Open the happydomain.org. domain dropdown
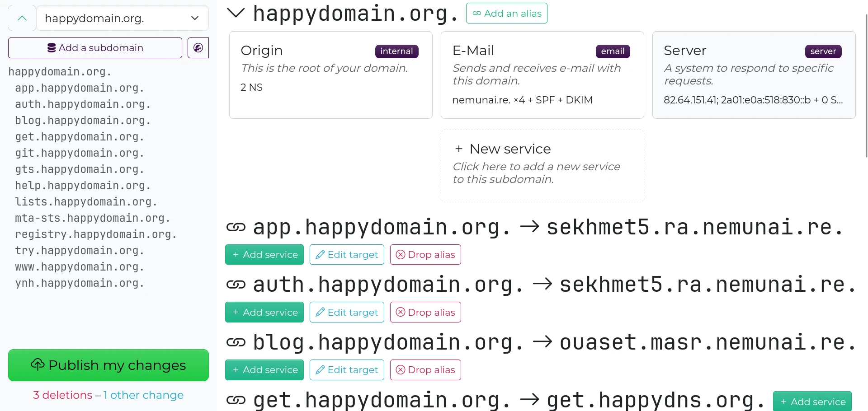This screenshot has width=868, height=411. (122, 19)
